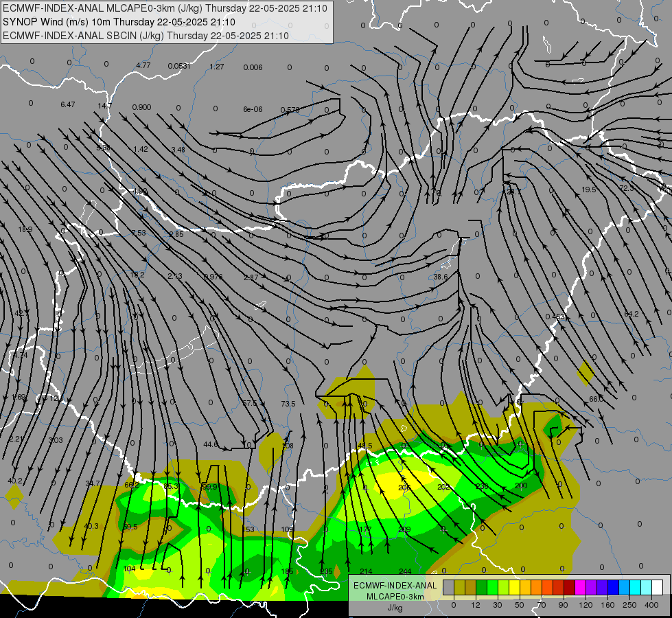672x618 pixels.
Task: Click the map value 185
Action: pyautogui.click(x=287, y=571)
